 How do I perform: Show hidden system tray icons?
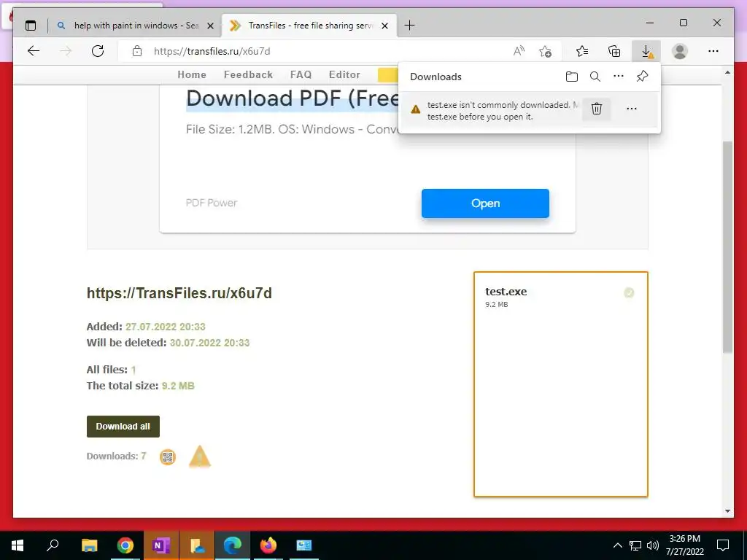tap(617, 545)
